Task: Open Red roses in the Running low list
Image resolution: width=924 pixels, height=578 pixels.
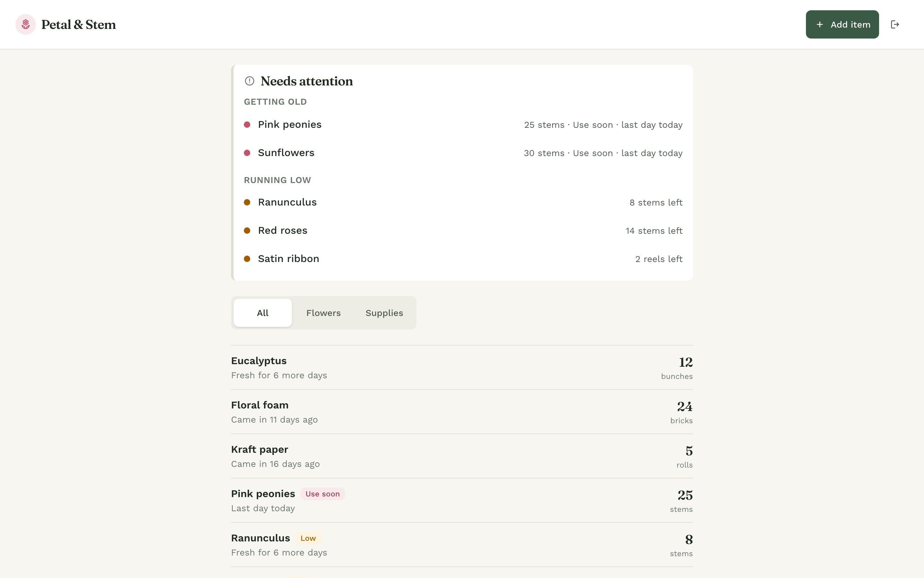Action: pyautogui.click(x=463, y=231)
